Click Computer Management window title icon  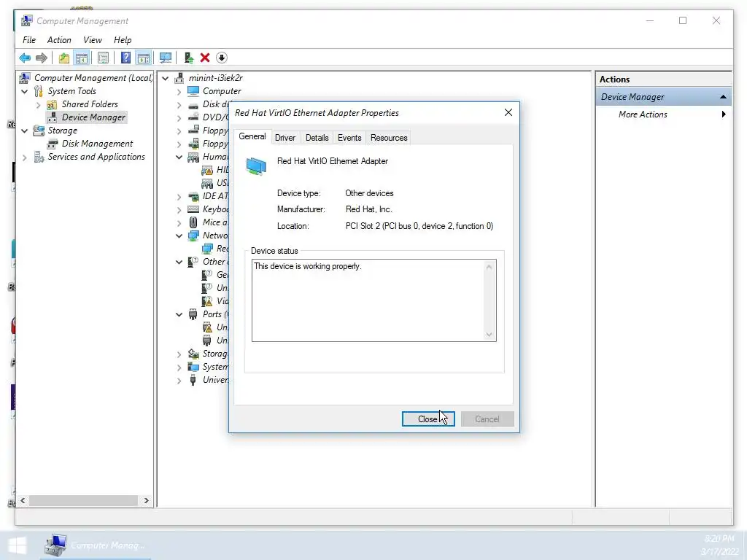pyautogui.click(x=27, y=21)
